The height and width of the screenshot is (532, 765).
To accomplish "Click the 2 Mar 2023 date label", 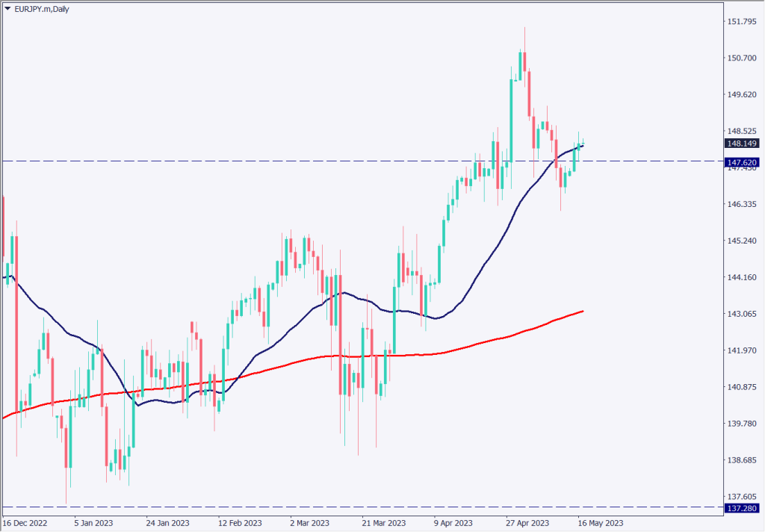I will [309, 523].
